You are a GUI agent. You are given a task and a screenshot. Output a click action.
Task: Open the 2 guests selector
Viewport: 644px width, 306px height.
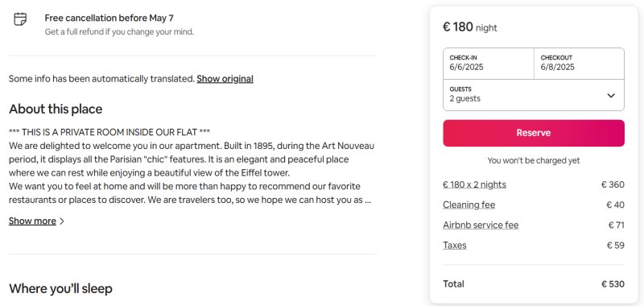click(x=534, y=95)
